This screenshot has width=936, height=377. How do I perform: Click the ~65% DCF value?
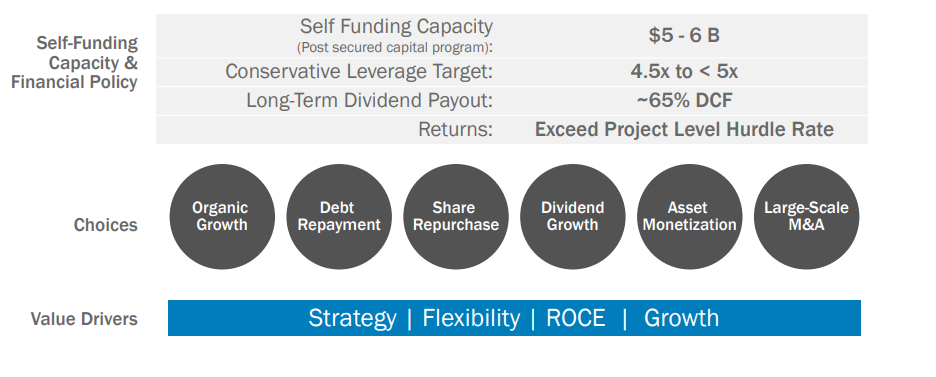click(x=684, y=101)
